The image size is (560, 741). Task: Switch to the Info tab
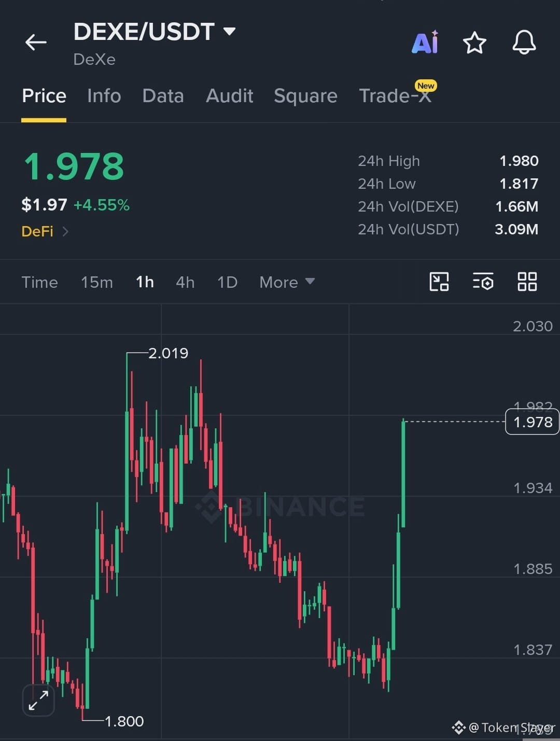point(104,96)
